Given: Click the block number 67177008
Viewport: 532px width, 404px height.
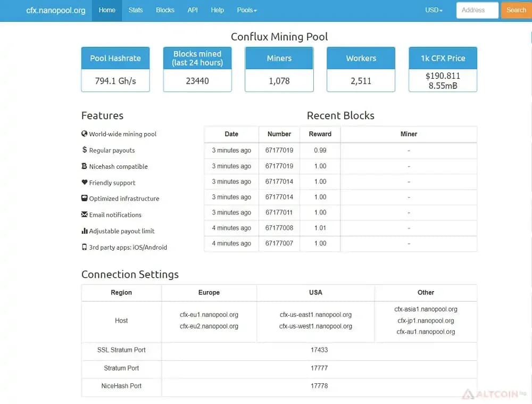Looking at the screenshot, I should (x=279, y=228).
